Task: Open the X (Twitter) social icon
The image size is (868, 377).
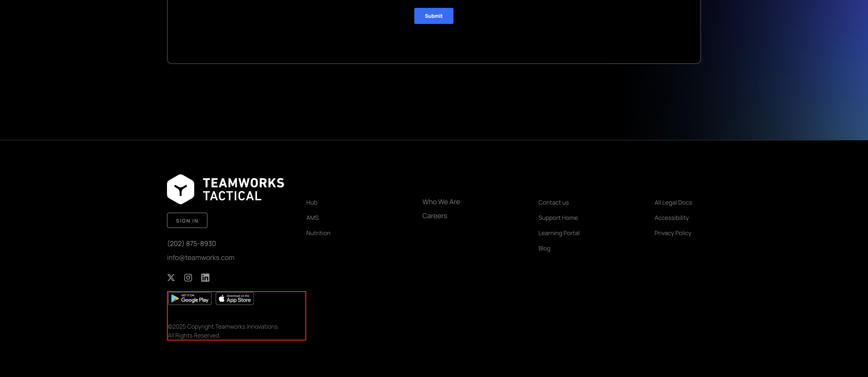Action: (171, 278)
